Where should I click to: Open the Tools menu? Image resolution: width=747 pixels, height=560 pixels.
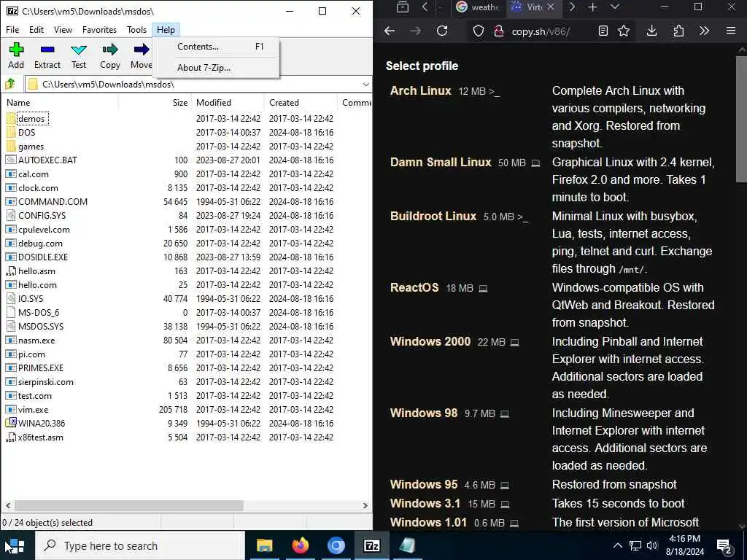pos(136,29)
